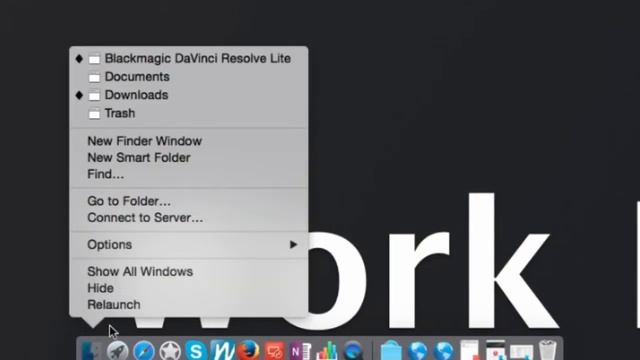This screenshot has height=360, width=640.
Task: Select the Trash window in the Finder menu
Action: 189,113
